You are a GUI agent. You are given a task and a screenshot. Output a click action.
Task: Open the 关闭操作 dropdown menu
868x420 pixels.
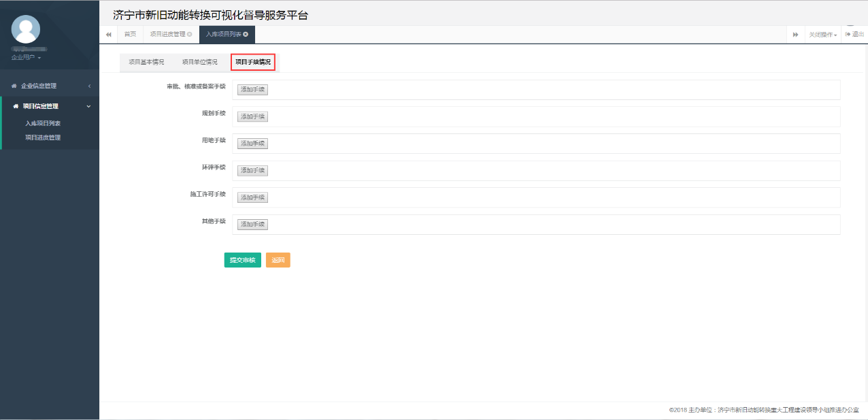(822, 34)
